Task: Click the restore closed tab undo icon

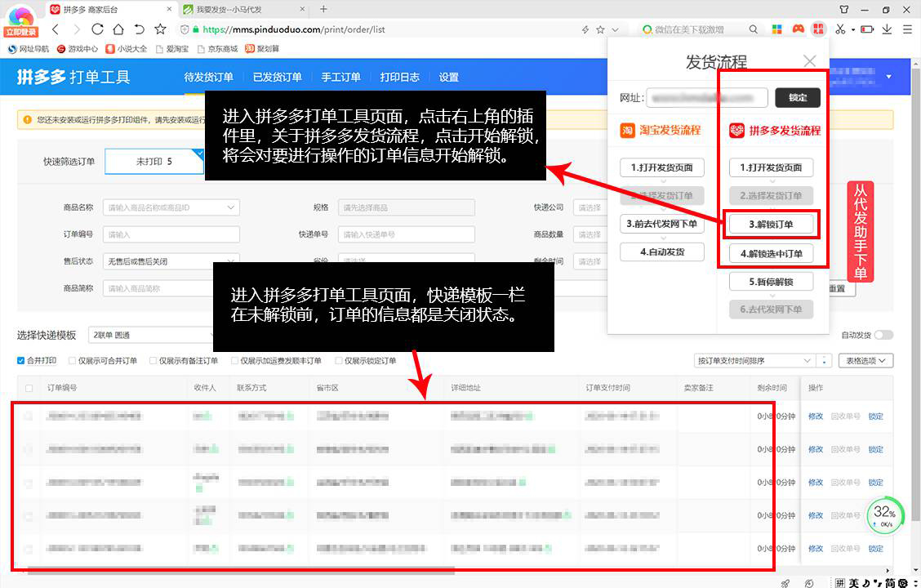Action: pos(139,29)
